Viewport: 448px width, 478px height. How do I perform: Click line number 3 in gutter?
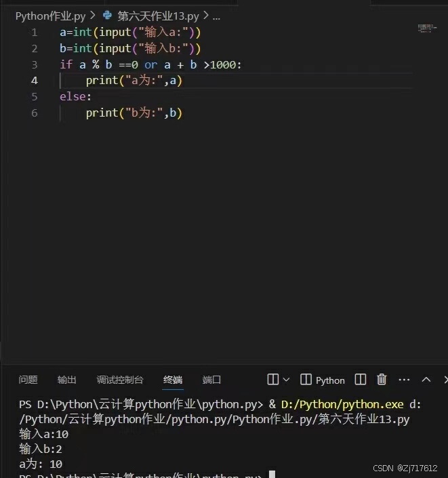click(x=35, y=64)
